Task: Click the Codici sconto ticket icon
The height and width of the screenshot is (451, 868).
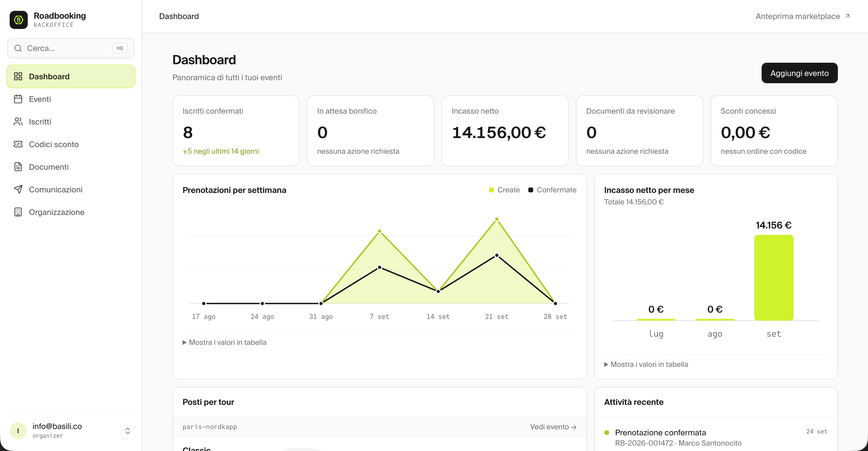Action: pyautogui.click(x=18, y=144)
